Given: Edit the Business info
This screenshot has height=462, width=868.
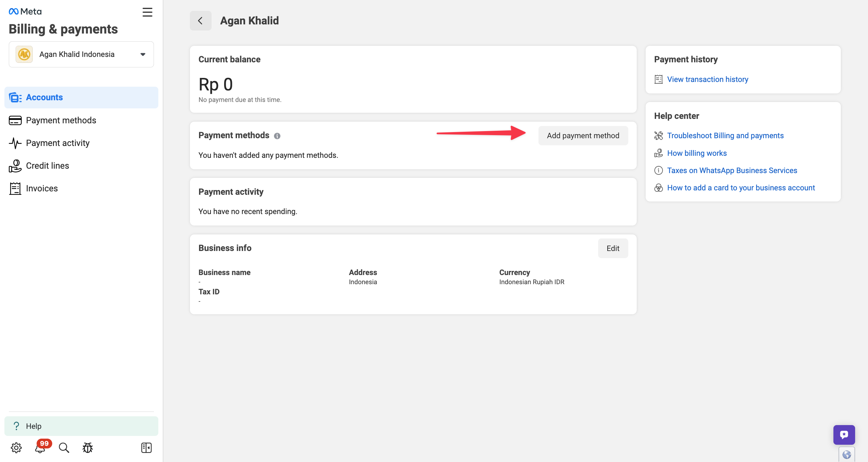Looking at the screenshot, I should [x=613, y=248].
